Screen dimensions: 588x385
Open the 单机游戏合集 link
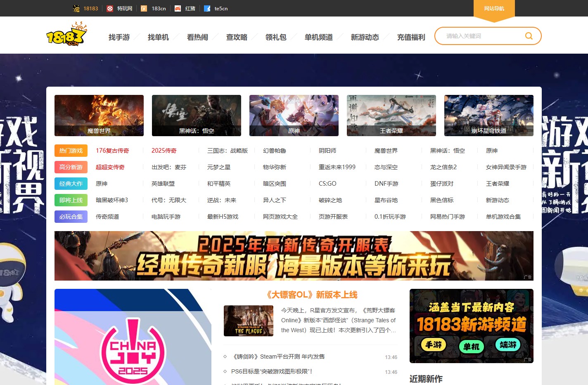coord(503,217)
